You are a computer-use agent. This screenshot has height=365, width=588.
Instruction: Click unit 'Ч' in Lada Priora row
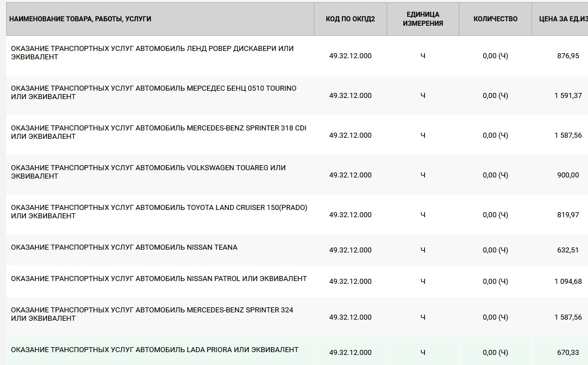[423, 353]
